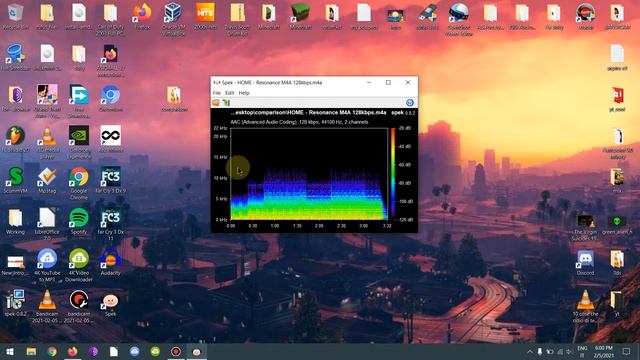Open the SpeedBoat helmet desktop shortcut
This screenshot has height=360, width=640.
[x=459, y=19]
